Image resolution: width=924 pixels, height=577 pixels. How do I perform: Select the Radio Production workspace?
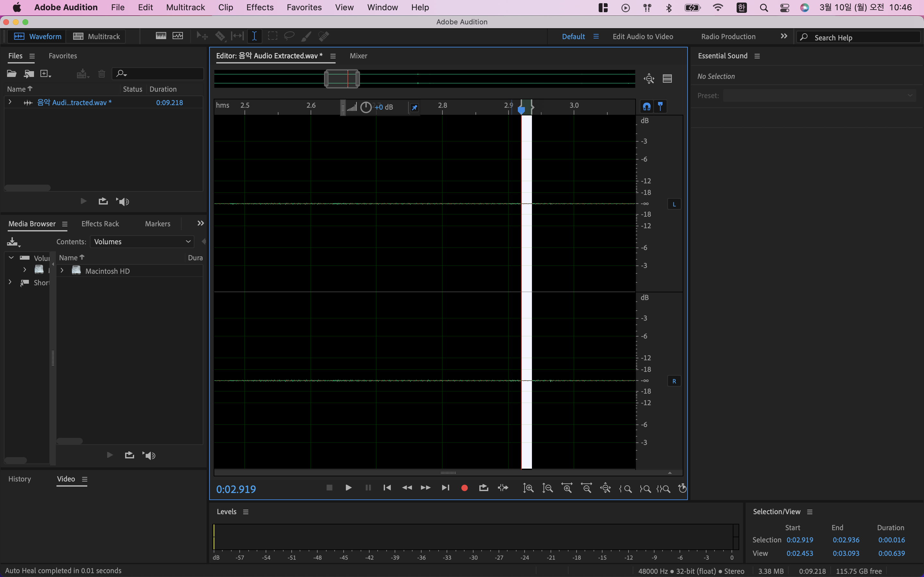pyautogui.click(x=728, y=37)
